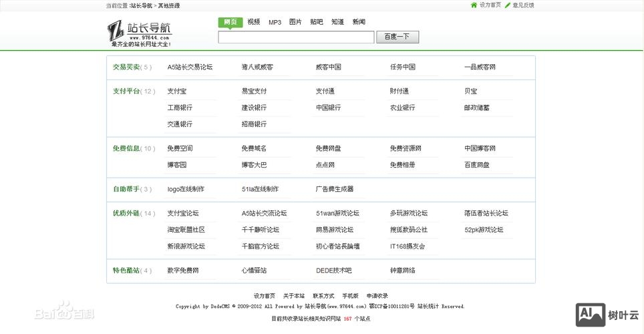
Task: Click the green home icon beside 设为首页
Action: (474, 5)
